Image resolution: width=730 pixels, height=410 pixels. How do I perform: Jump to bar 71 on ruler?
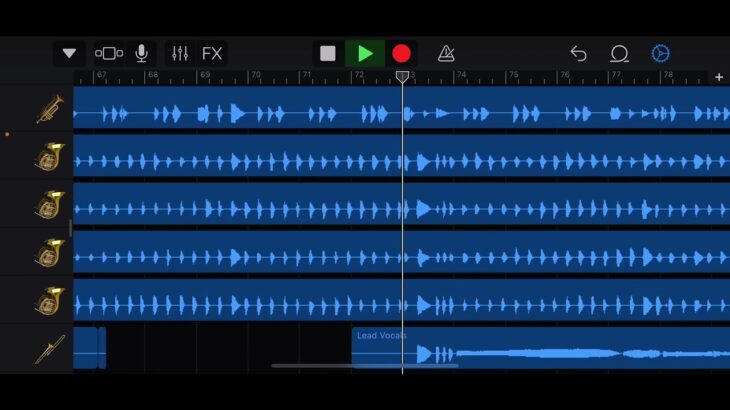307,75
